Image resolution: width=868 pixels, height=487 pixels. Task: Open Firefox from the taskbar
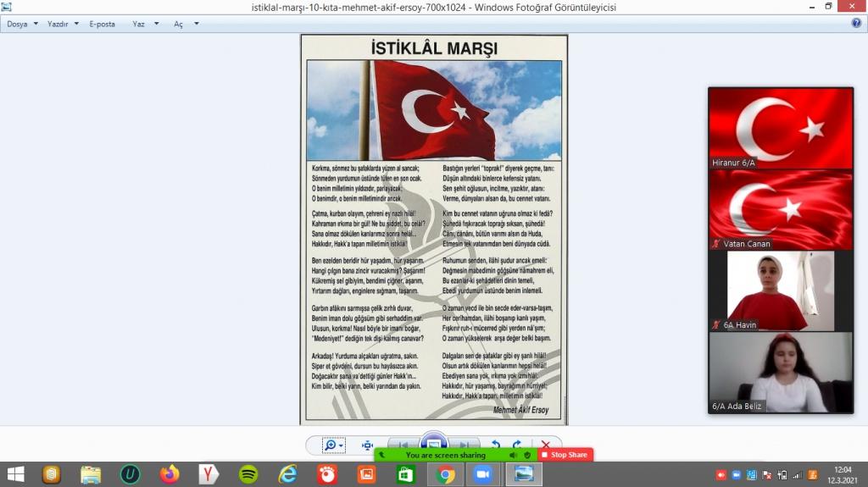[x=170, y=474]
